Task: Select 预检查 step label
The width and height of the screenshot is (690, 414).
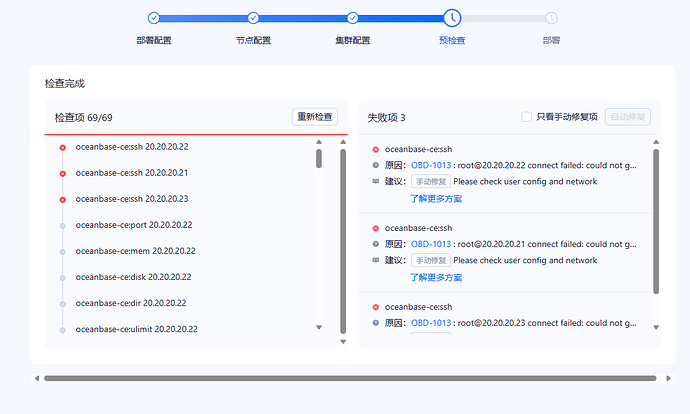Action: (452, 40)
